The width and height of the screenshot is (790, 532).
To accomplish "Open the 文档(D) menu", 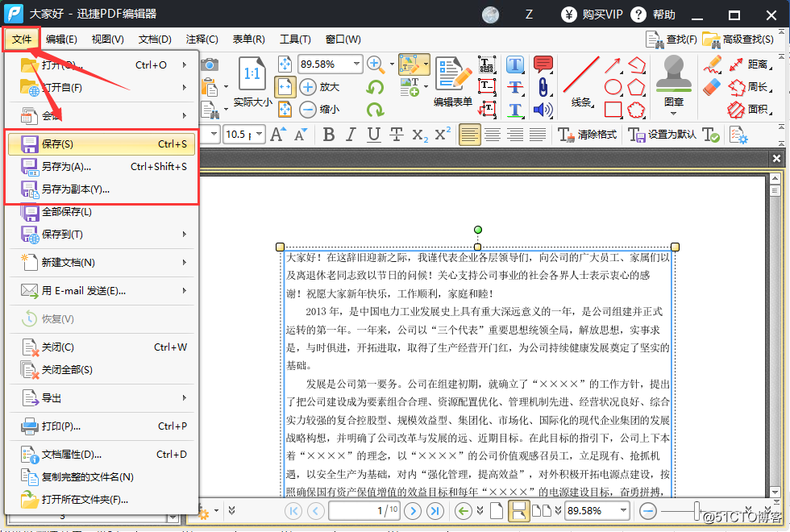I will click(x=155, y=39).
